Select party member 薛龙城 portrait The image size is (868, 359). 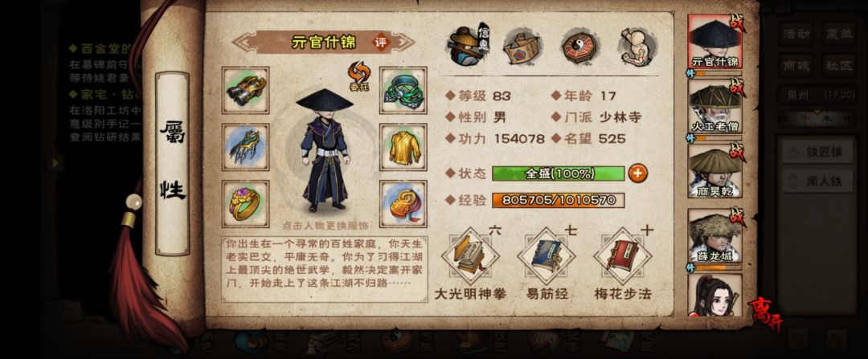pyautogui.click(x=714, y=235)
